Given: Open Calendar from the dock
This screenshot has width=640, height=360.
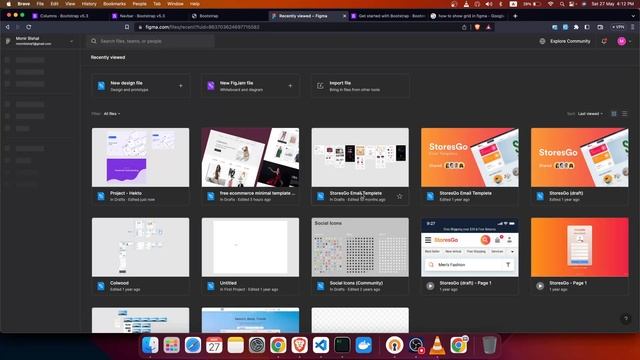Looking at the screenshot, I should coord(214,345).
